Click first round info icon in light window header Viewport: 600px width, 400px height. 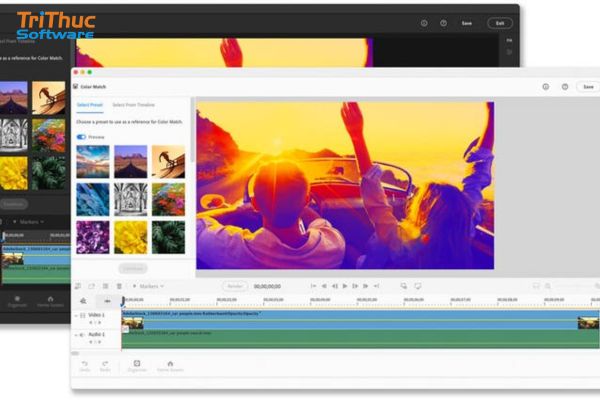546,87
